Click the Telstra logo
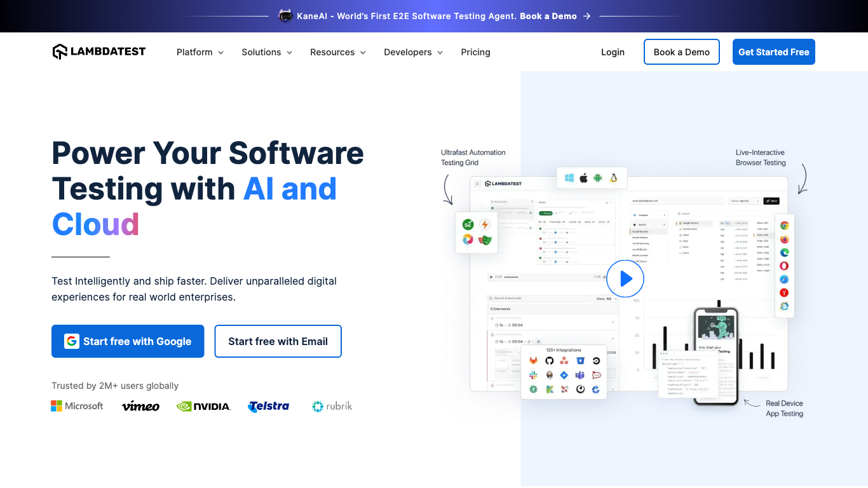The image size is (868, 488). (269, 406)
